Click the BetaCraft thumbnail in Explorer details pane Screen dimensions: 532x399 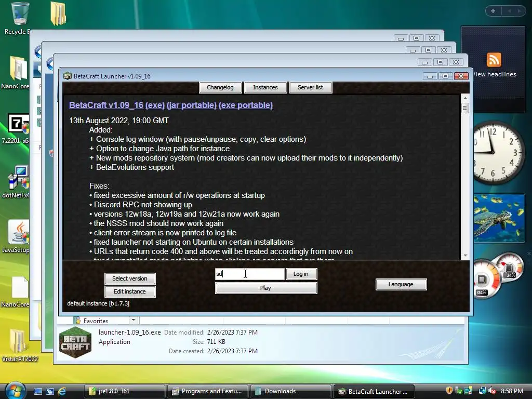point(75,342)
